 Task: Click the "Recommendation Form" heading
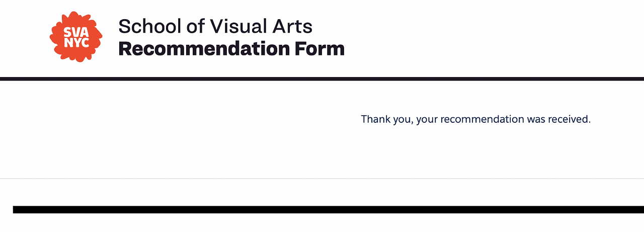231,49
